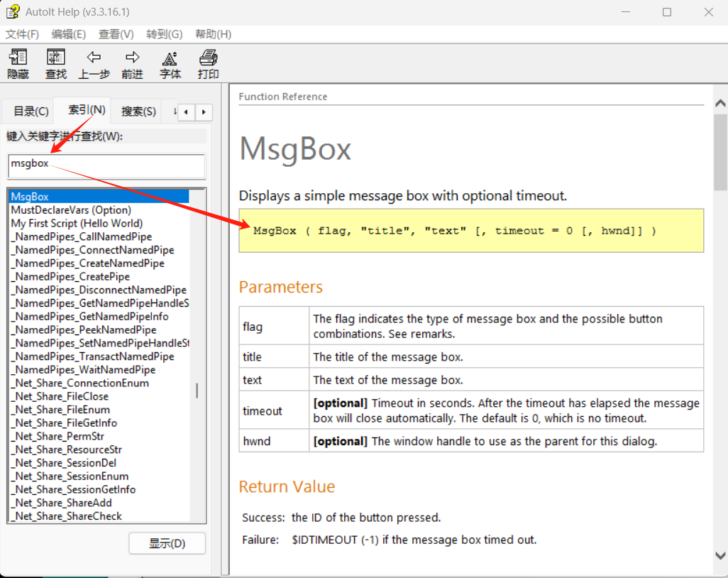Select My First Script (Hello World) entry

tap(77, 224)
